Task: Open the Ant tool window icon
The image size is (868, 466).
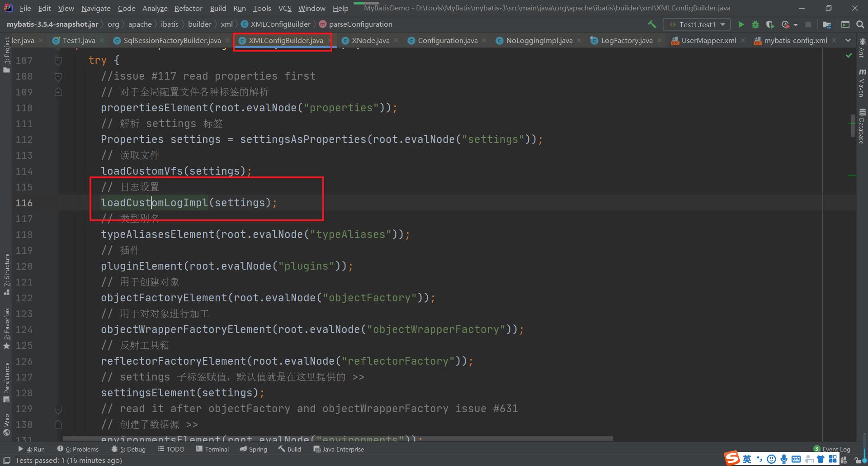Action: [x=862, y=48]
